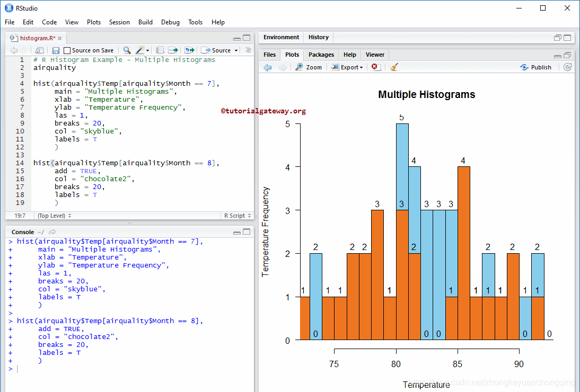The height and width of the screenshot is (392, 580).
Task: Open the Help menu in the menu bar
Action: [218, 22]
